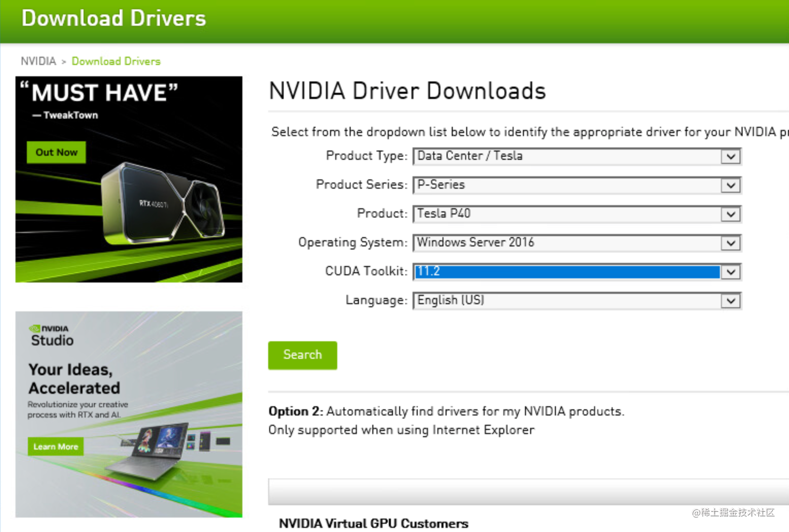Open the NVIDIA Studio laptop banner
789x532 pixels.
[129, 414]
